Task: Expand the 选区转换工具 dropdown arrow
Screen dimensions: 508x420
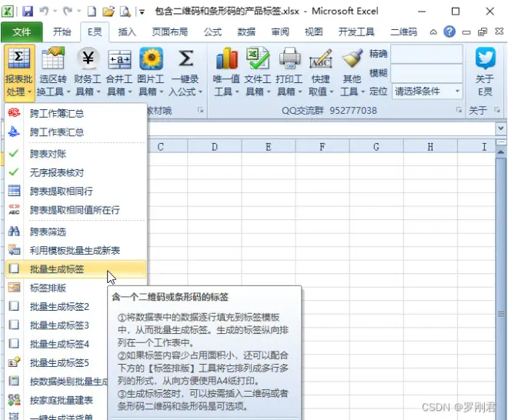Action: click(69, 92)
